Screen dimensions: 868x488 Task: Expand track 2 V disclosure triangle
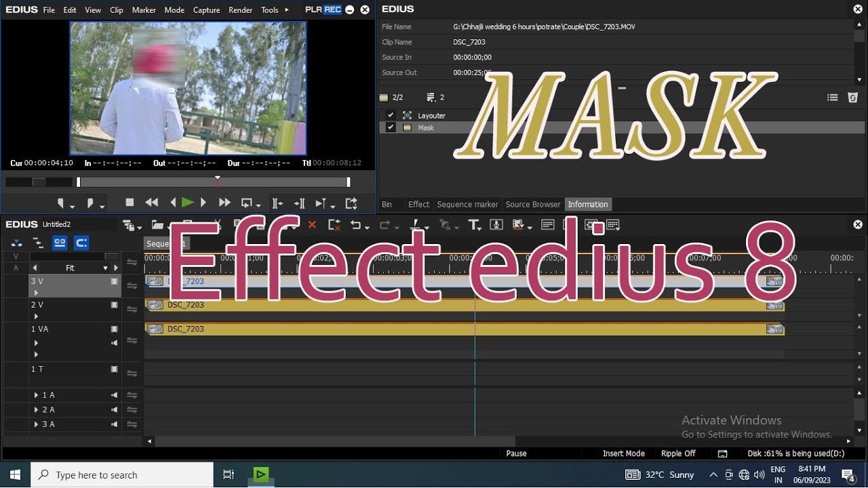36,317
